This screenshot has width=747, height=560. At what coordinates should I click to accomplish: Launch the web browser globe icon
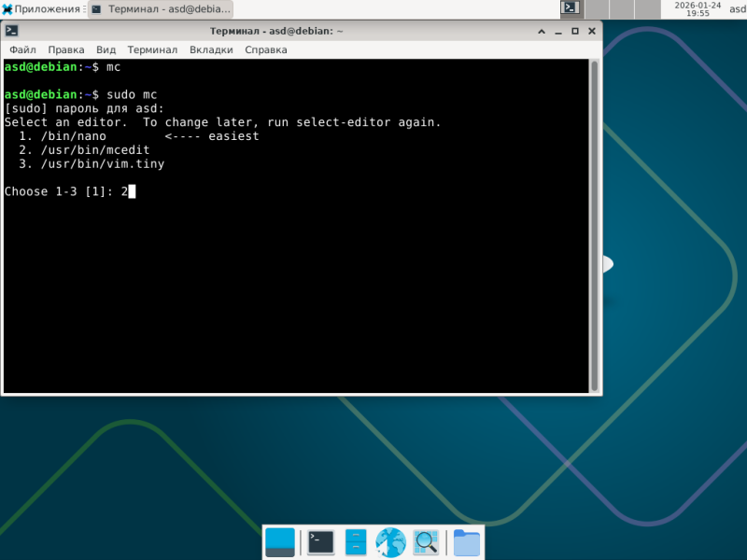coord(390,542)
